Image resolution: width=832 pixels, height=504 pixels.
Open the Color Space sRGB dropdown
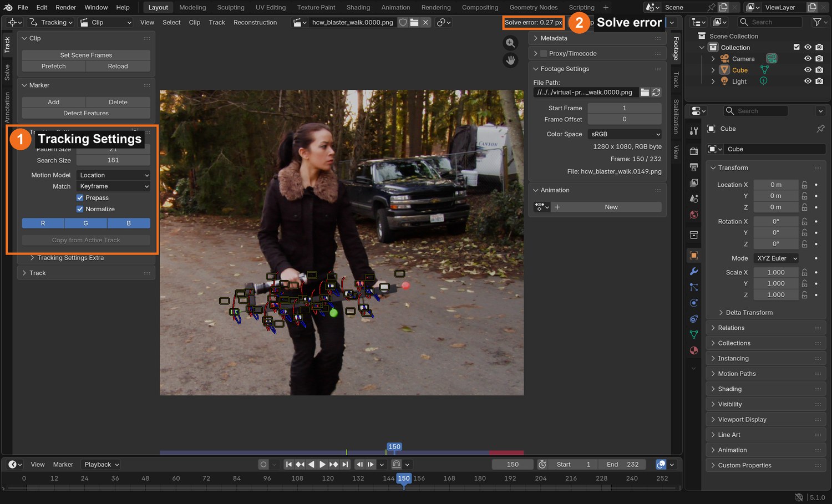pos(625,134)
